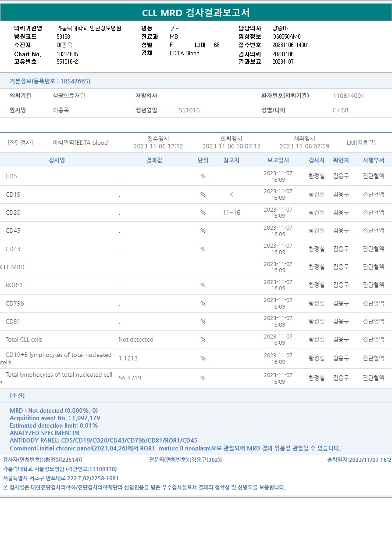Select the CD79b test name

pyautogui.click(x=15, y=303)
